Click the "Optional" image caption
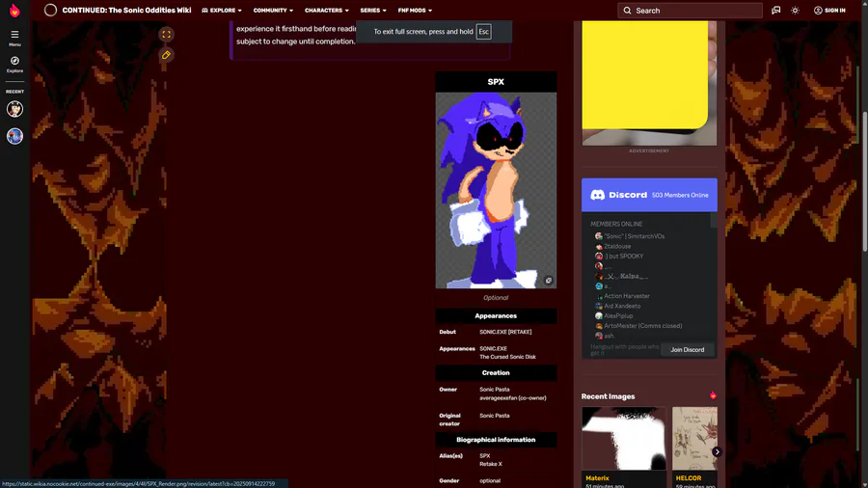Image resolution: width=868 pixels, height=488 pixels. [496, 298]
